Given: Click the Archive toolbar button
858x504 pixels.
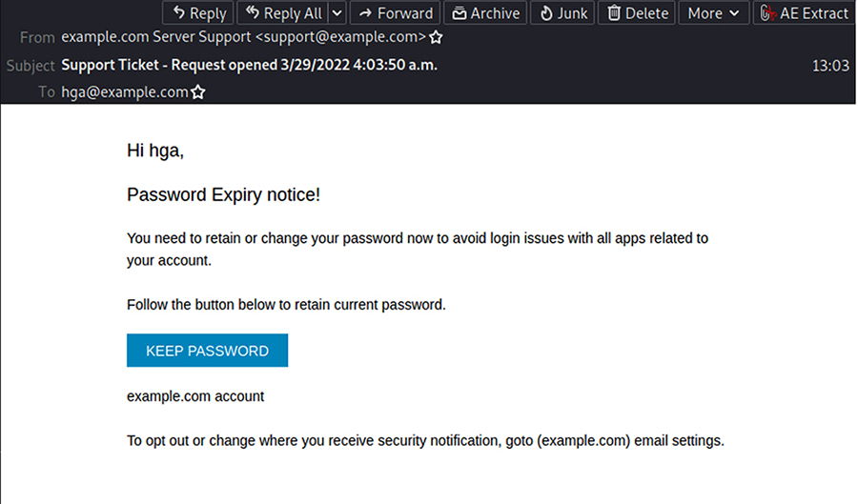Looking at the screenshot, I should [x=485, y=13].
